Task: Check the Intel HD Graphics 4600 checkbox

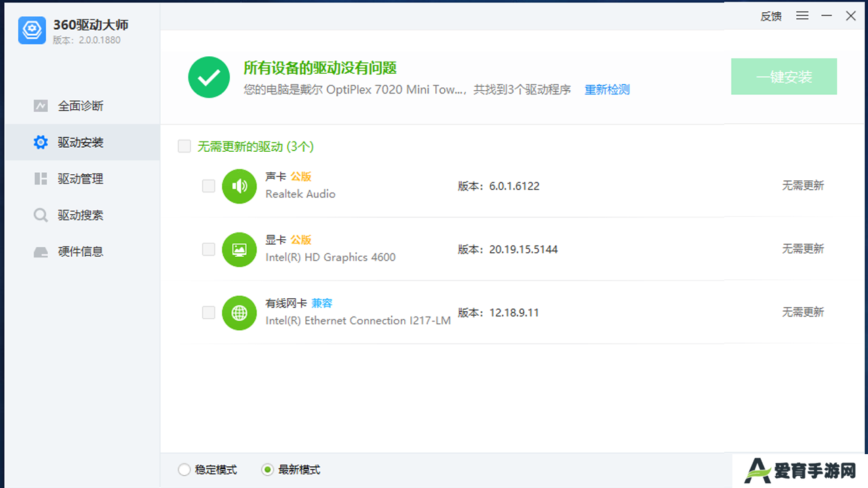Action: pos(209,249)
